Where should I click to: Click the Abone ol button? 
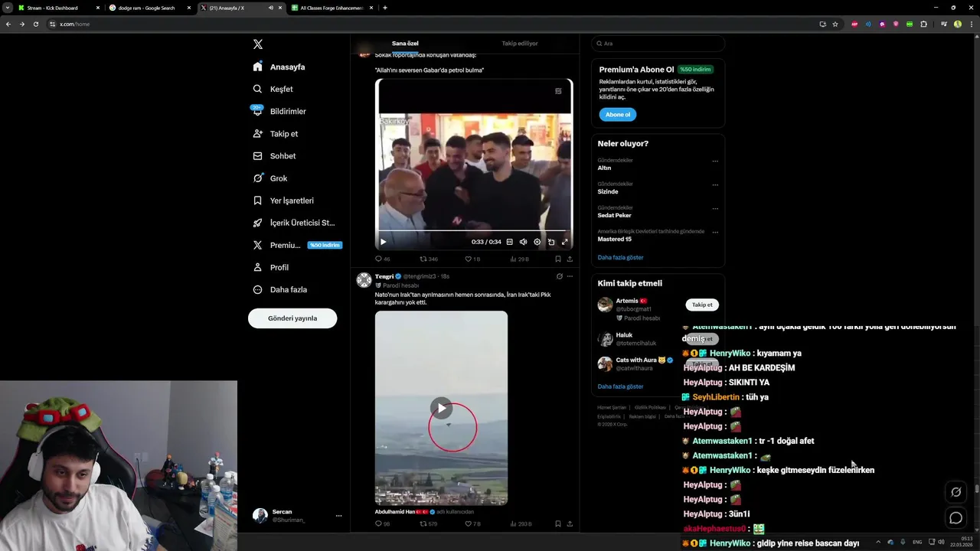tap(618, 115)
